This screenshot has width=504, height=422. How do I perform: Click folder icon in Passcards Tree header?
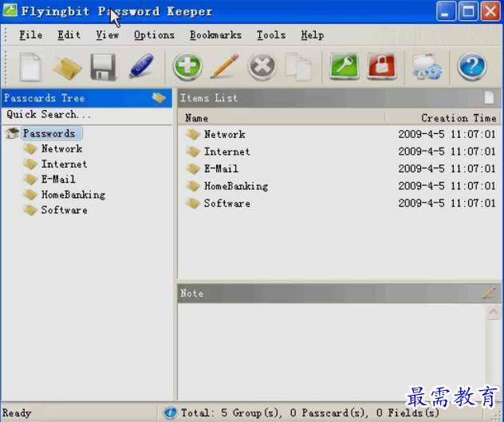tap(159, 97)
